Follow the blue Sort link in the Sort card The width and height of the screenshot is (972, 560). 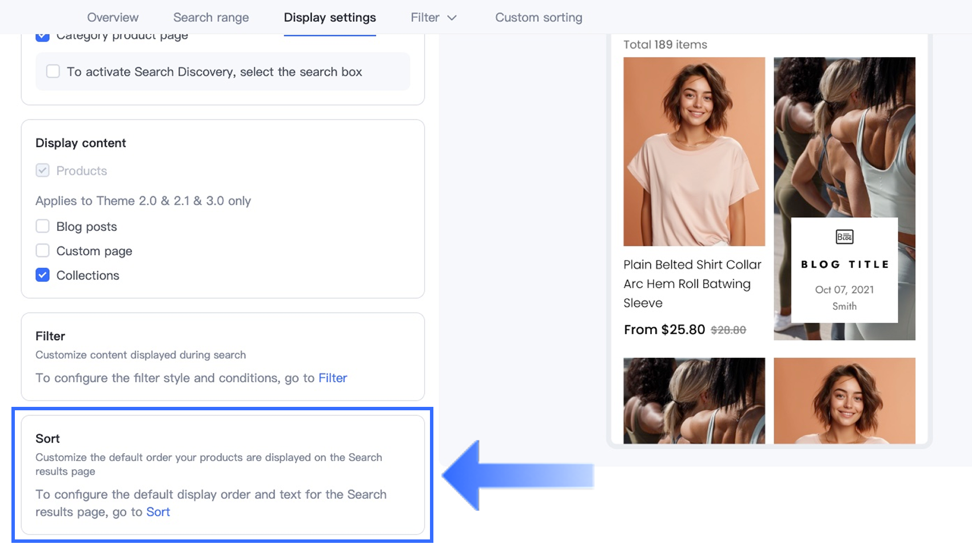tap(158, 511)
